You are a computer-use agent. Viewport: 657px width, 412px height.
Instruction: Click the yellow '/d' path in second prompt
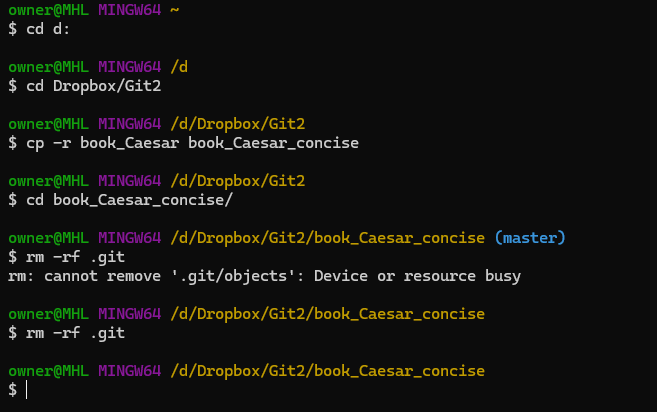(x=179, y=67)
